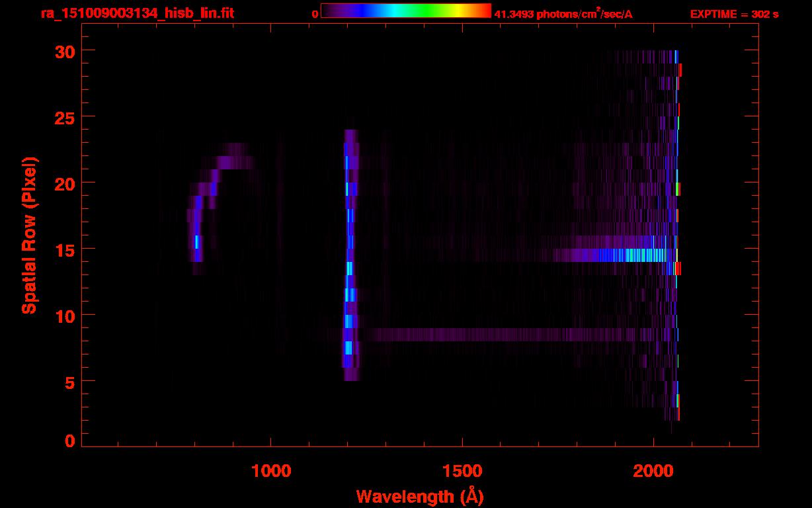The height and width of the screenshot is (508, 812).
Task: Click the y-axis tick label 20
Action: (x=64, y=183)
